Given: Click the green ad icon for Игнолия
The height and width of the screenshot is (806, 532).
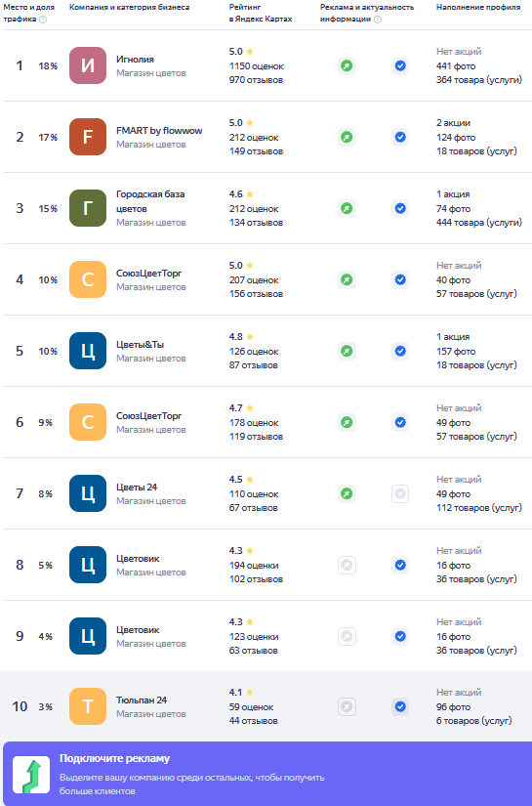Looking at the screenshot, I should click(347, 65).
